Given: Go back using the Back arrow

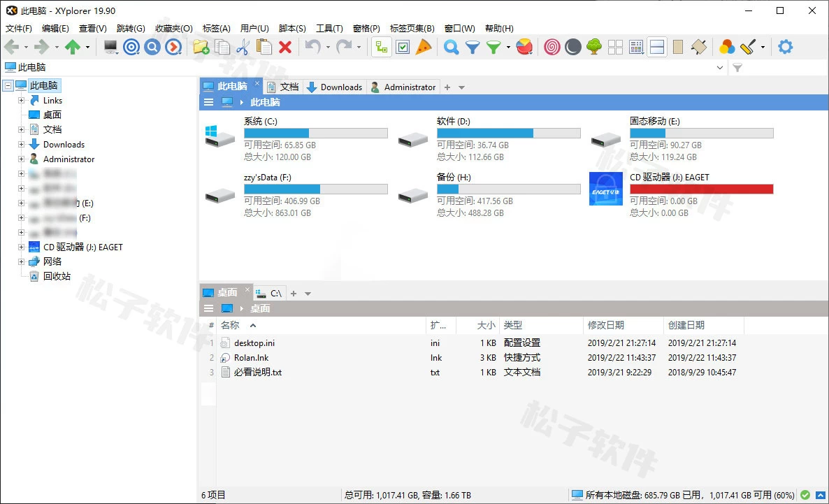Looking at the screenshot, I should (x=12, y=47).
